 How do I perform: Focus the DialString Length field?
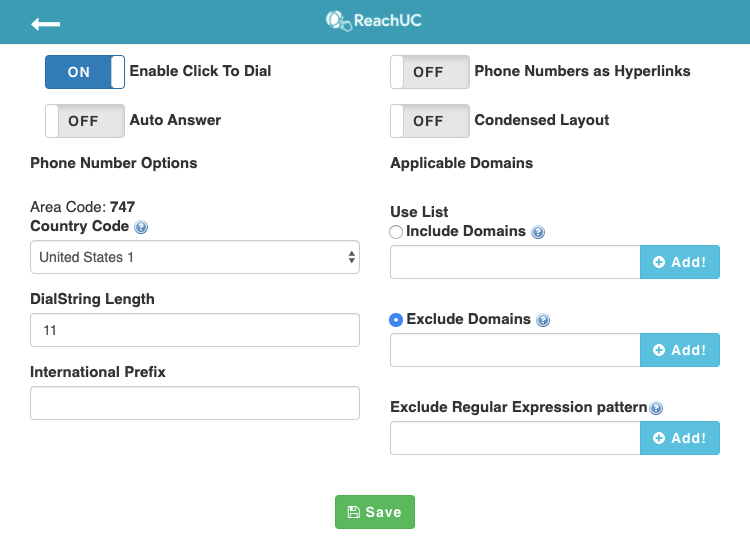tap(195, 330)
